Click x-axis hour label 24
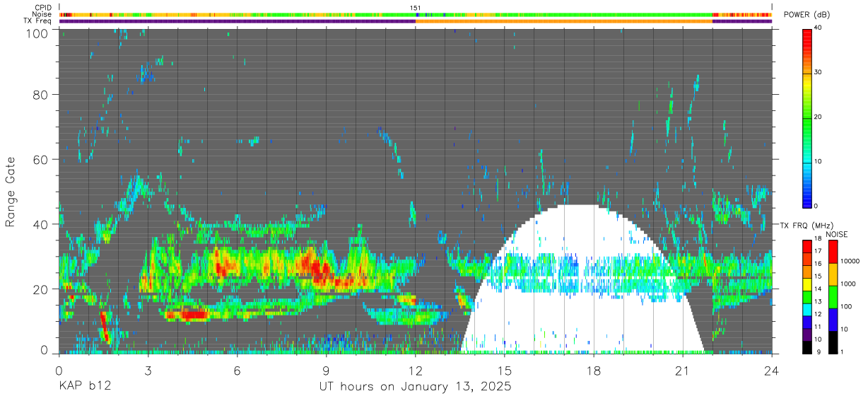 (x=772, y=371)
